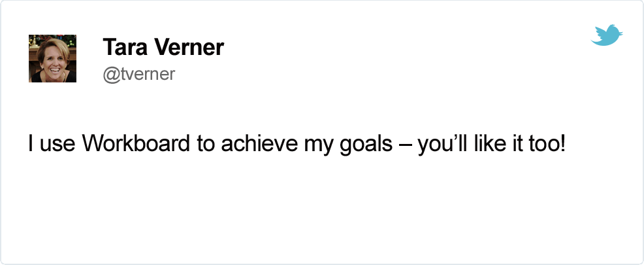Click the name Tara Verner
This screenshot has height=265, width=644.
163,47
